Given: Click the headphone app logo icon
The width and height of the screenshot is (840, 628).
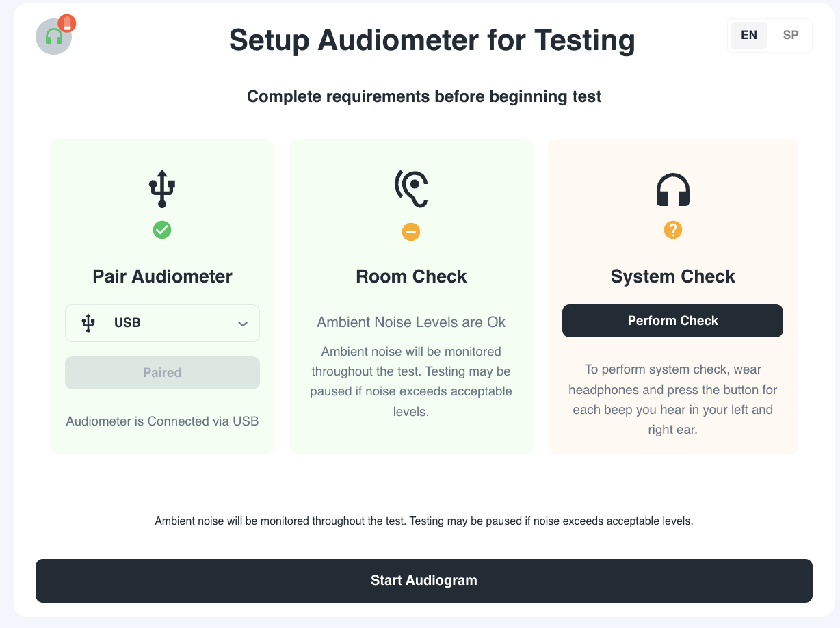Looking at the screenshot, I should (x=53, y=37).
